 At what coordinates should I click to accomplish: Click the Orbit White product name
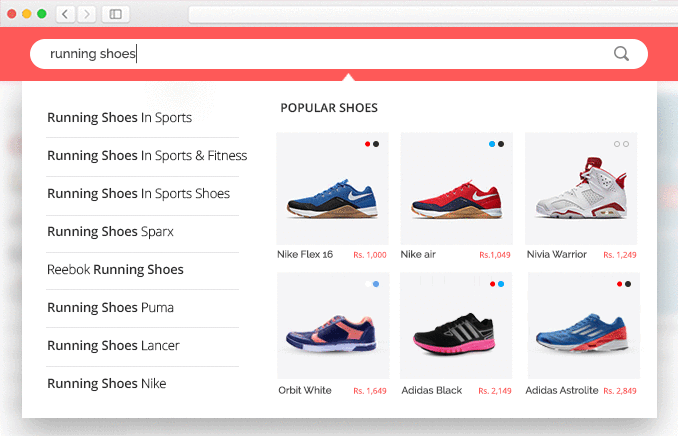[x=305, y=390]
